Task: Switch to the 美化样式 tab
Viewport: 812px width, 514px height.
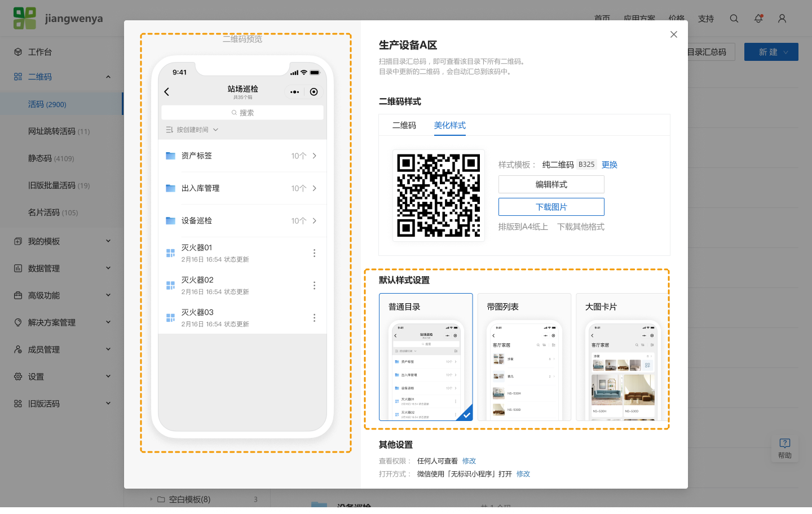Action: [x=449, y=125]
